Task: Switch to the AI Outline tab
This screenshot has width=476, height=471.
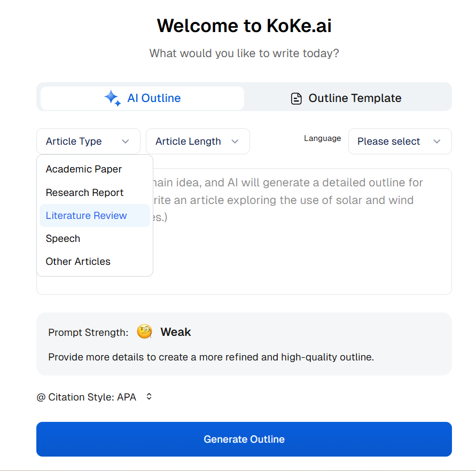Action: (x=143, y=98)
